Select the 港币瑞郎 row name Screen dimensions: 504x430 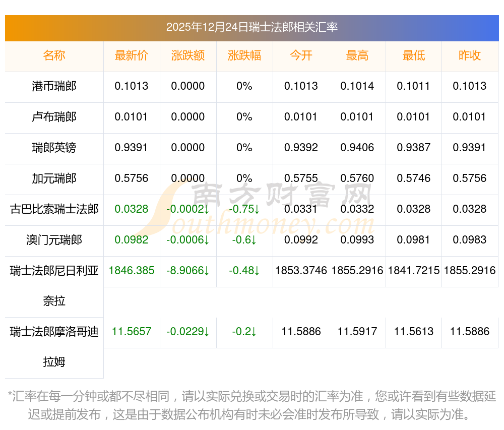tap(54, 86)
